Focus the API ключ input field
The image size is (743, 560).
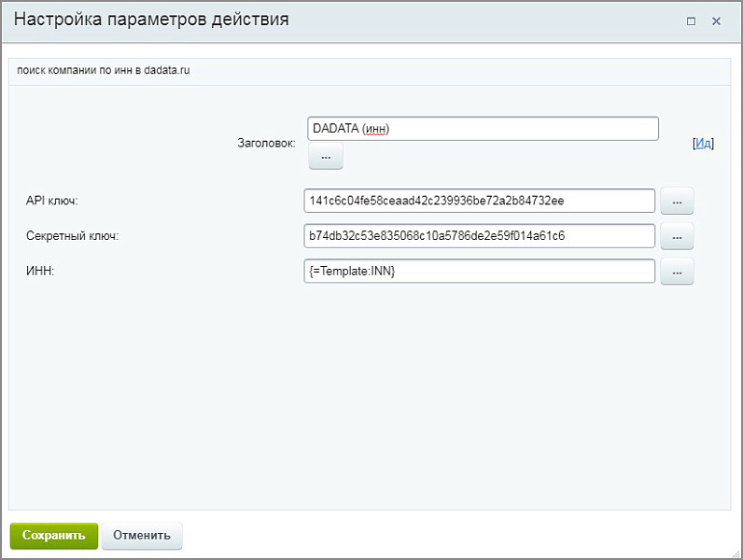point(480,201)
